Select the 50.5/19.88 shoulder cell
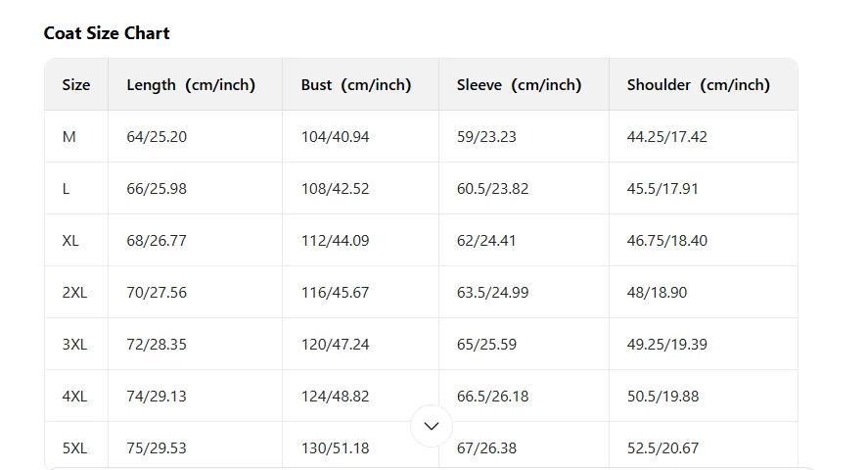Viewport: 868px width, 470px height. click(663, 397)
